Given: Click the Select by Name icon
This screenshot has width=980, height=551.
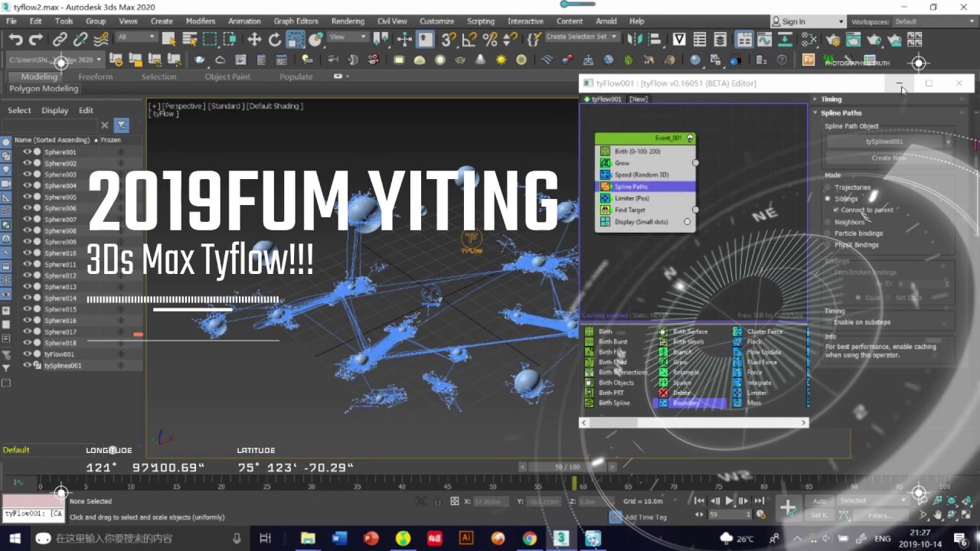Looking at the screenshot, I should point(188,39).
